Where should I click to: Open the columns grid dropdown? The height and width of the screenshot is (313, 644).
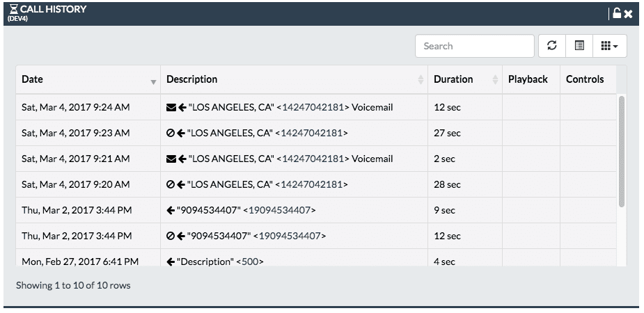609,45
